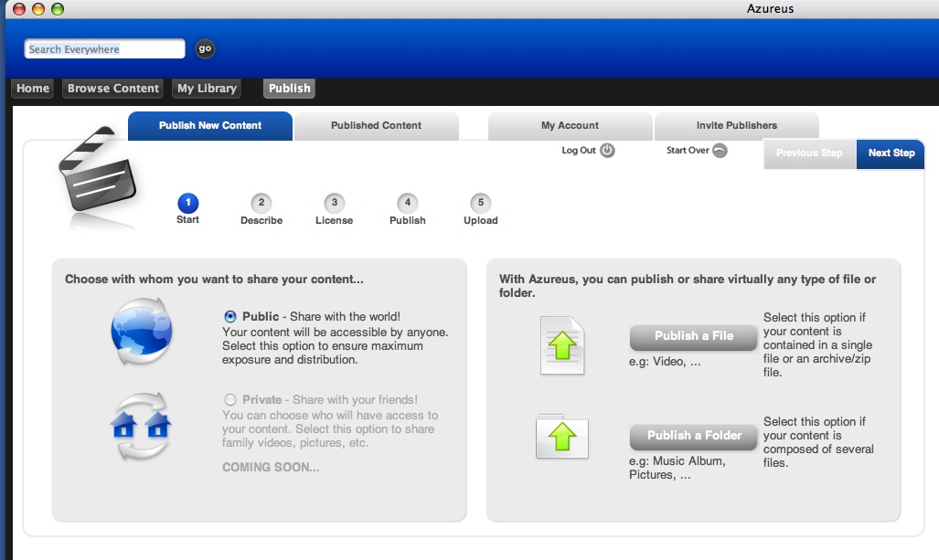Click step 5 Upload circle
Viewport: 939px width, 560px height.
480,203
